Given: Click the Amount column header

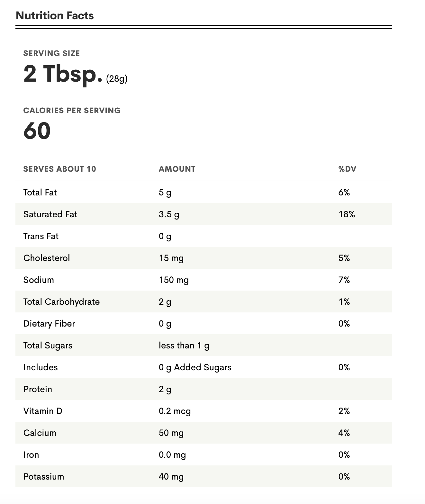Looking at the screenshot, I should point(177,169).
